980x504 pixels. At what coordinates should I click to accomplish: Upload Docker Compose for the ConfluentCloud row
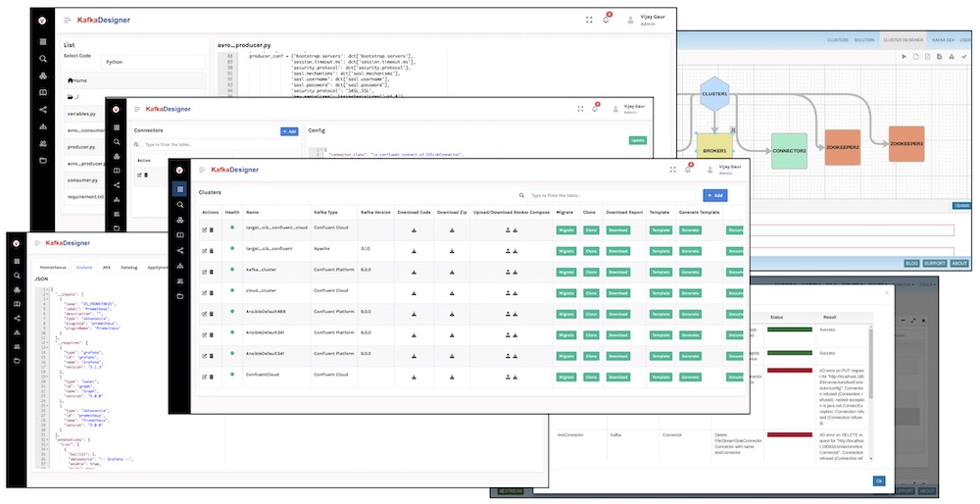508,378
